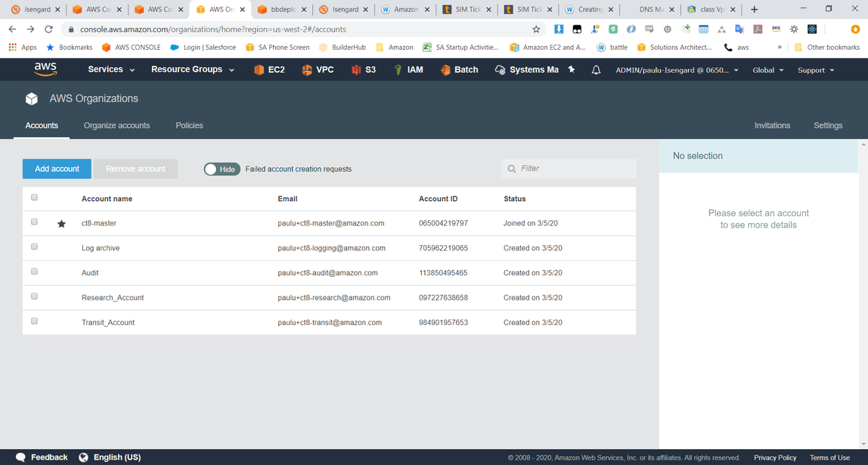Check the Transit_Account checkbox
The image size is (868, 465).
click(x=34, y=321)
